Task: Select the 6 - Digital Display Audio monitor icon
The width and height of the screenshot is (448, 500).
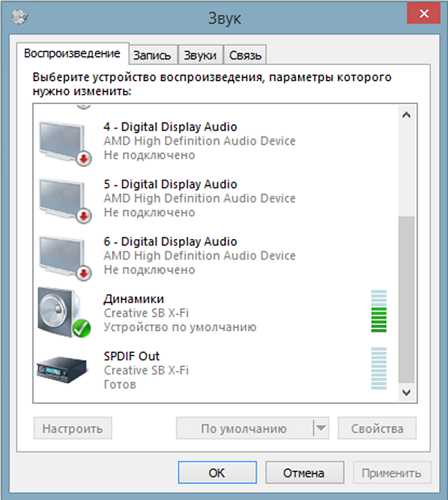Action: (x=65, y=257)
